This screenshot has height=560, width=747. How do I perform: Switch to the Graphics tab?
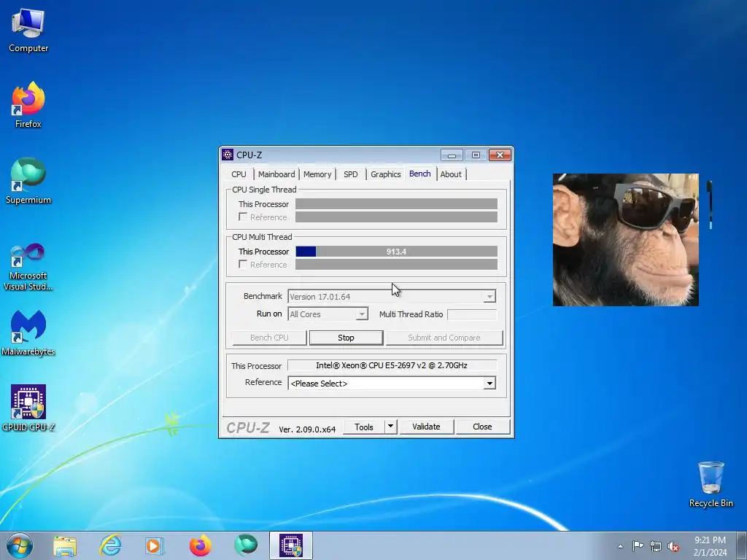[x=385, y=174]
